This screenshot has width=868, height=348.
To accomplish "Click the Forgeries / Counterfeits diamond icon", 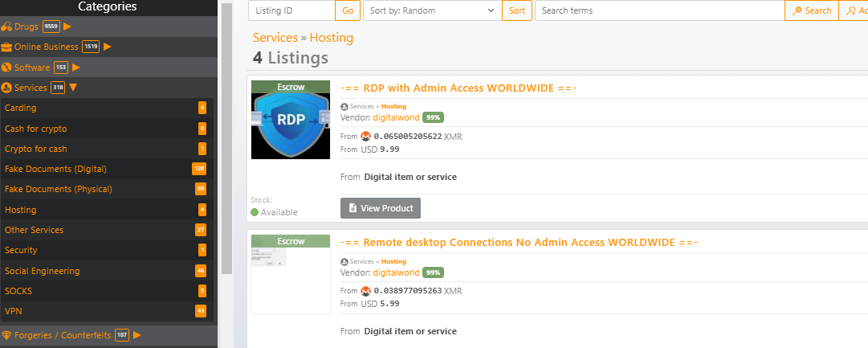I will pyautogui.click(x=6, y=335).
